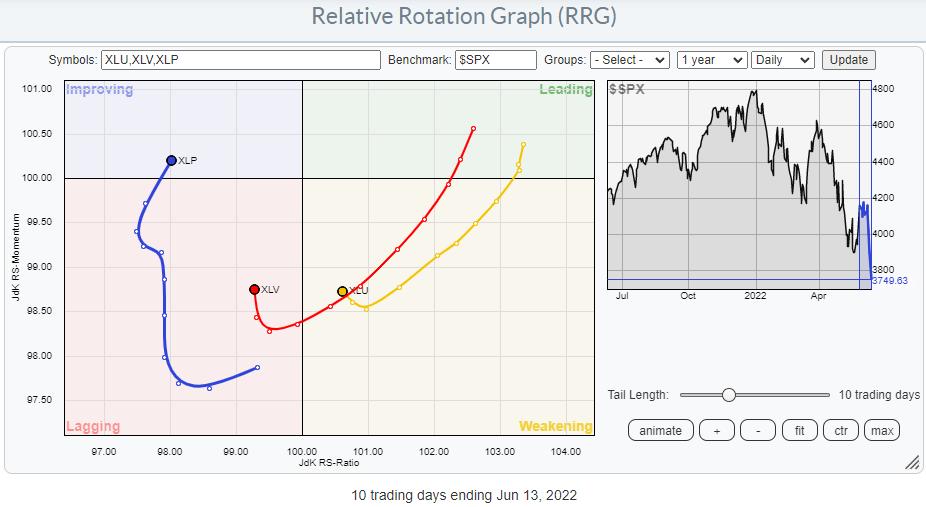Click the Improving quadrant label
This screenshot has height=507, width=926.
point(99,90)
